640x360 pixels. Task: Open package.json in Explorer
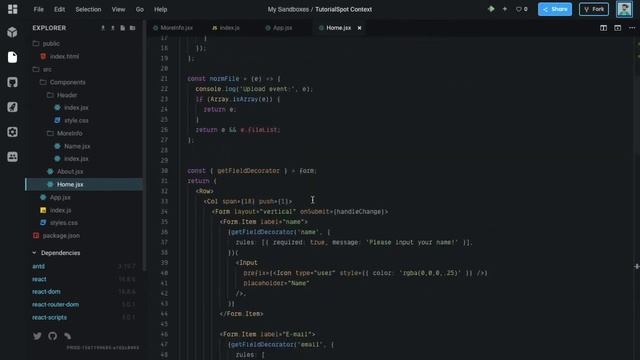[x=61, y=236]
